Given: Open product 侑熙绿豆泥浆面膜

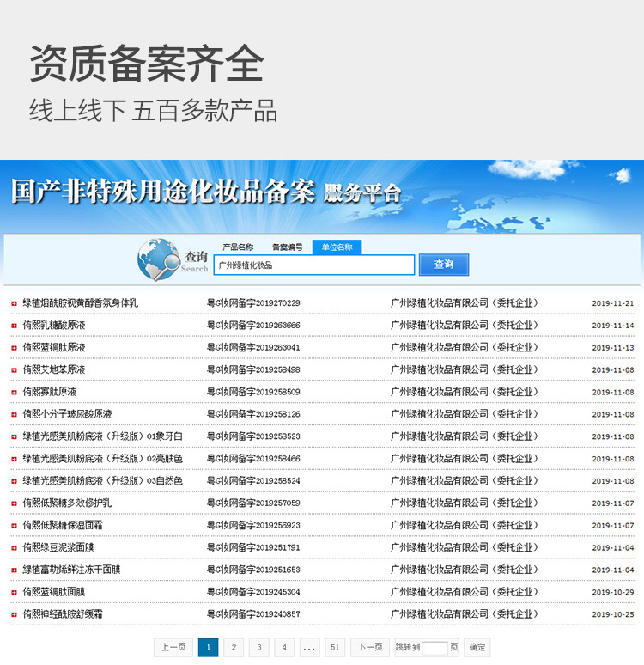Looking at the screenshot, I should pos(58,547).
